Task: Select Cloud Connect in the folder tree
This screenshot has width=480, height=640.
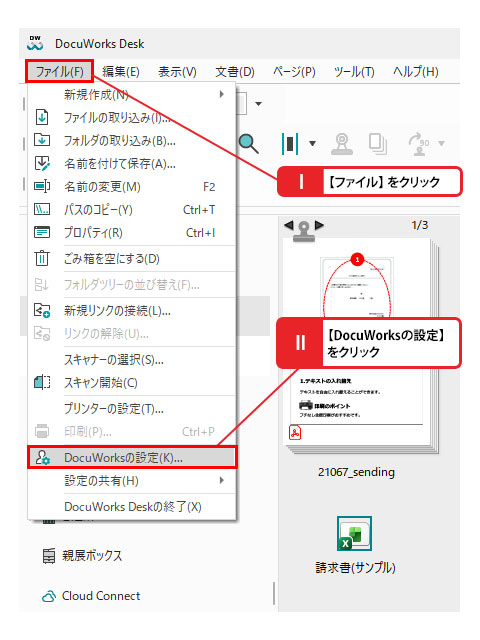Action: (101, 596)
